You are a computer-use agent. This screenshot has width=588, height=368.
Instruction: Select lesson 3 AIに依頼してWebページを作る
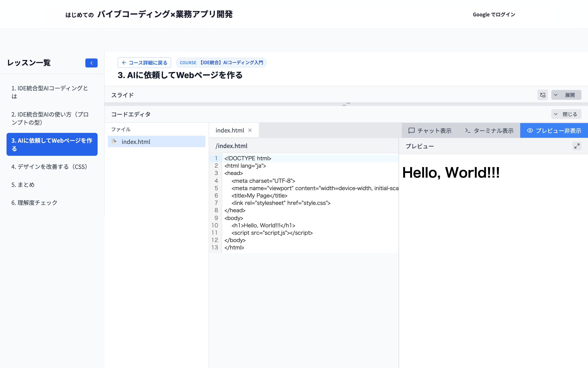click(x=52, y=144)
